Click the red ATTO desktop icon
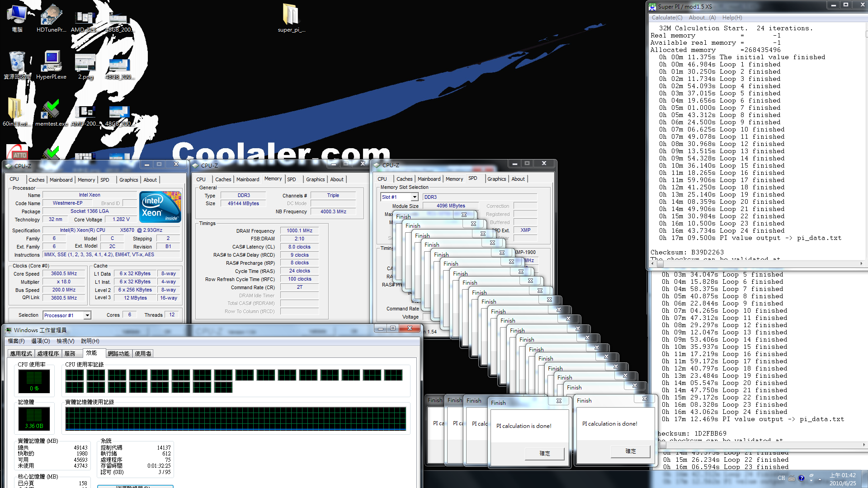The image size is (868, 488). (x=17, y=152)
